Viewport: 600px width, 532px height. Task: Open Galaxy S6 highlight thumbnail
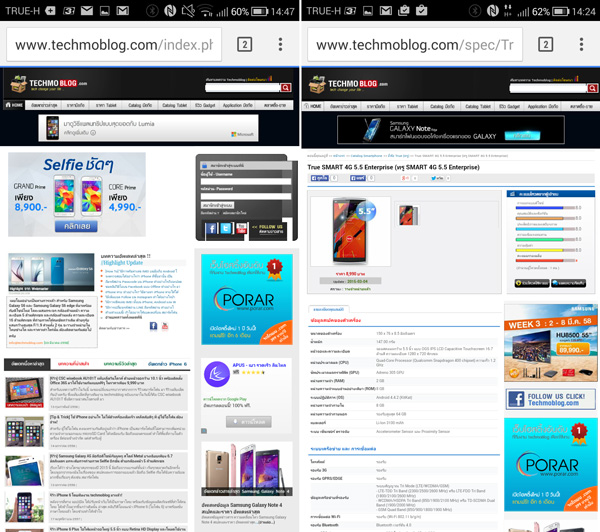click(51, 272)
